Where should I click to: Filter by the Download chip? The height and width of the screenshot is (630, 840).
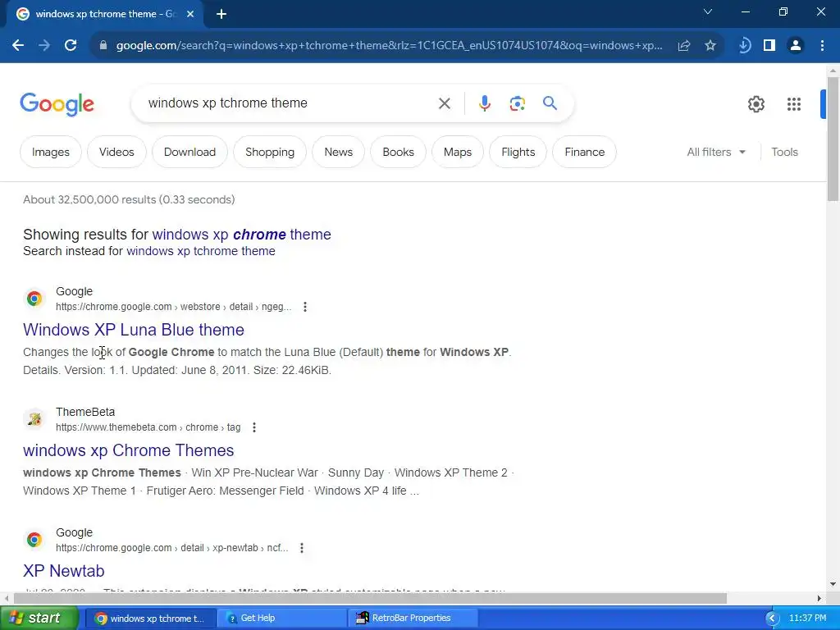(x=189, y=152)
